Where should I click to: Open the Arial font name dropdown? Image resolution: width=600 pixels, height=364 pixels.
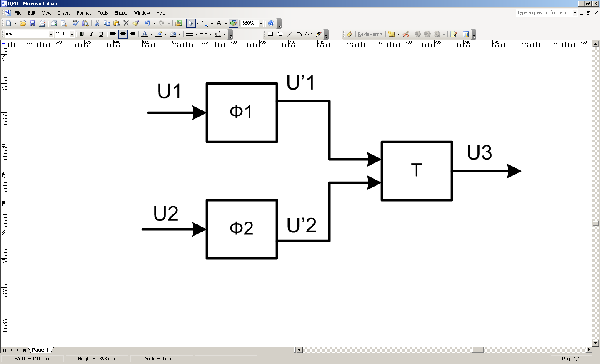[x=51, y=34]
